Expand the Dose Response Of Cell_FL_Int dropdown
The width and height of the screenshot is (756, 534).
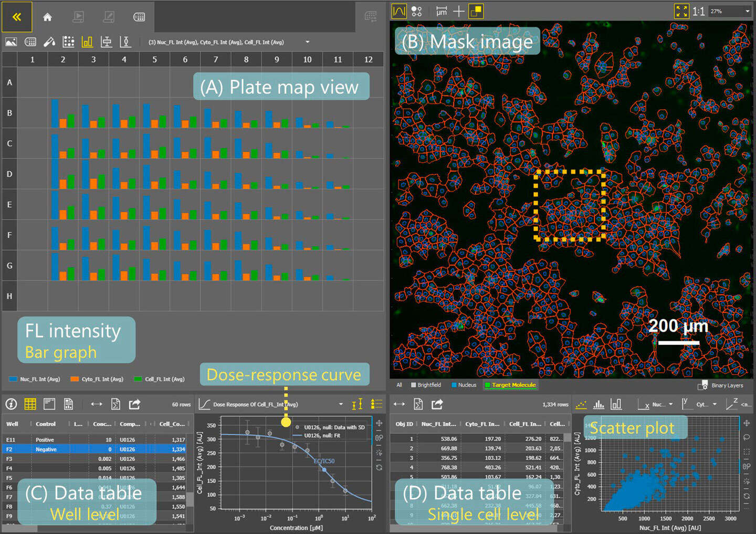(x=342, y=404)
